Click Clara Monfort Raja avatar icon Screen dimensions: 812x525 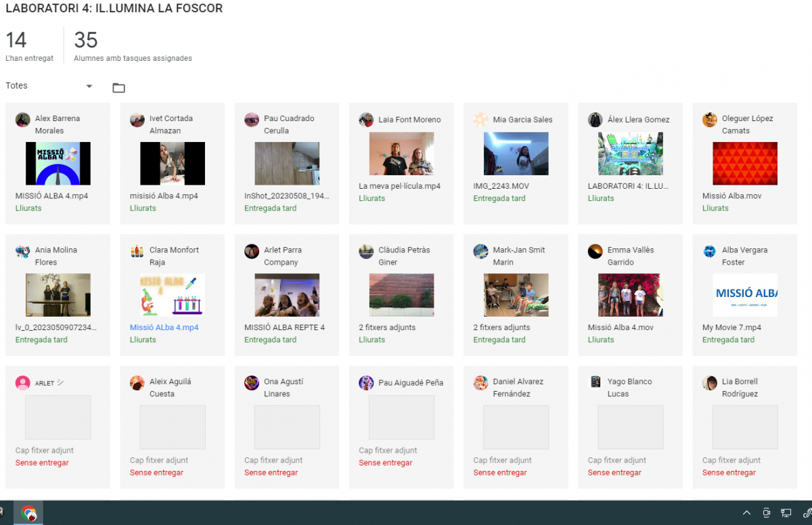pos(137,252)
